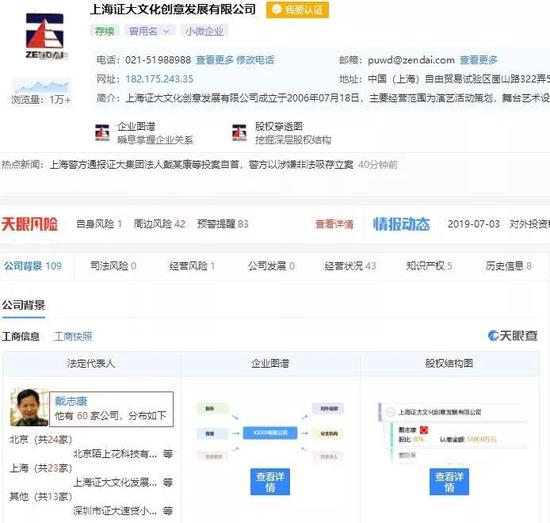Click the 修改电话 link
Viewport: 550px width, 523px height.
tap(255, 60)
